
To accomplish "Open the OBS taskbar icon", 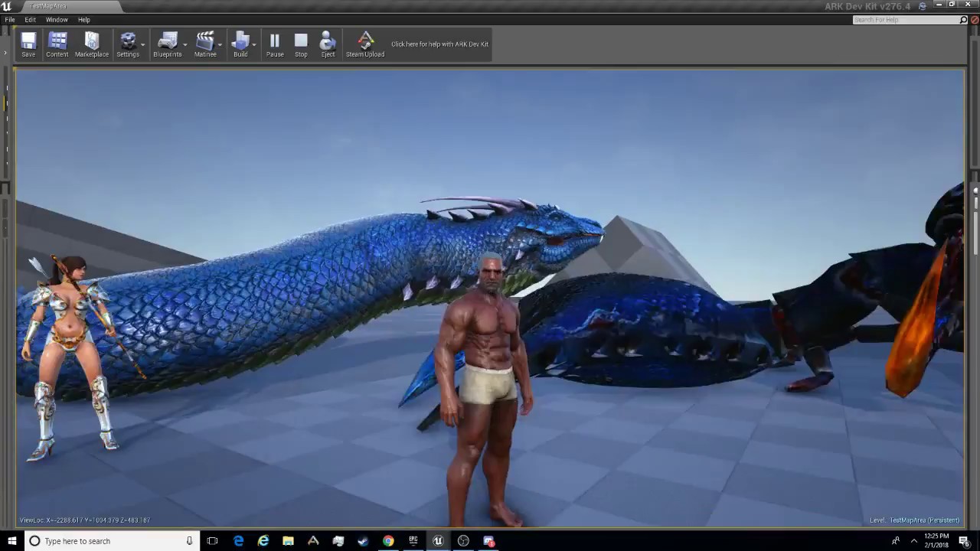I will 463,541.
